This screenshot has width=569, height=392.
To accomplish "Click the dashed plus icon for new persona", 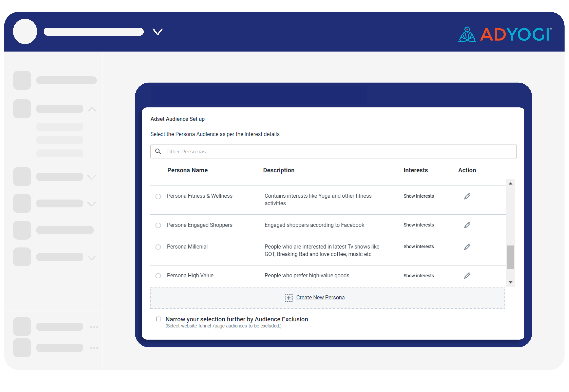I will tap(288, 297).
